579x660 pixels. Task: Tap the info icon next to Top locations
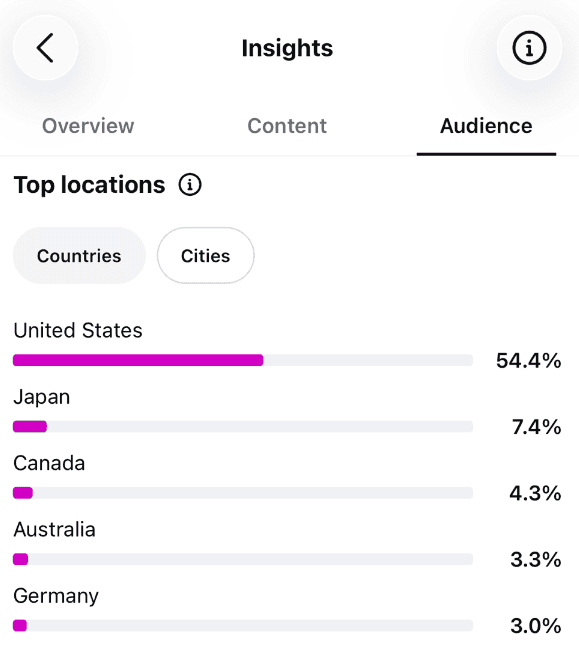190,185
